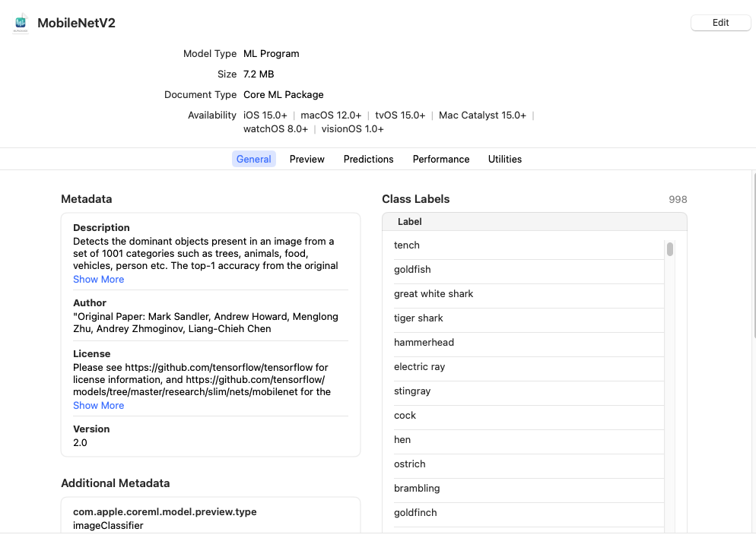Click the Version value '2.0'
Viewport: 756px width, 538px height.
(80, 442)
